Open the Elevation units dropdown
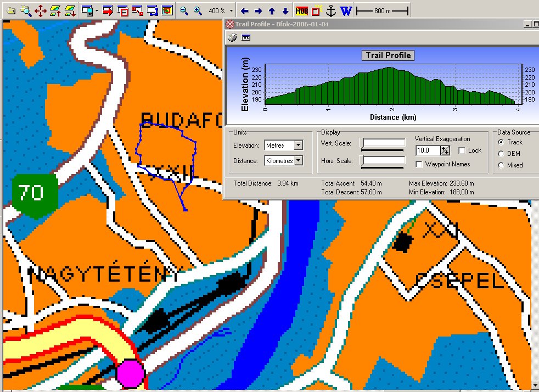 [299, 145]
